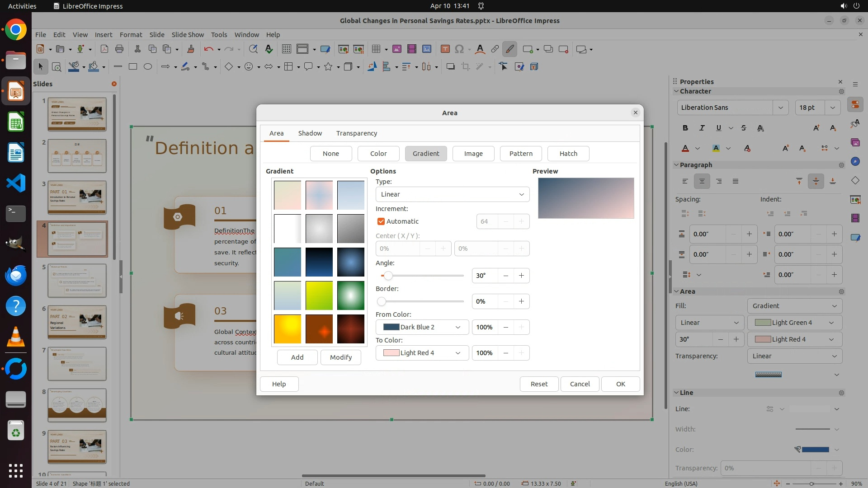Screen dimensions: 868x488
Task: Click the Insert Table toolbar icon
Action: (376, 49)
